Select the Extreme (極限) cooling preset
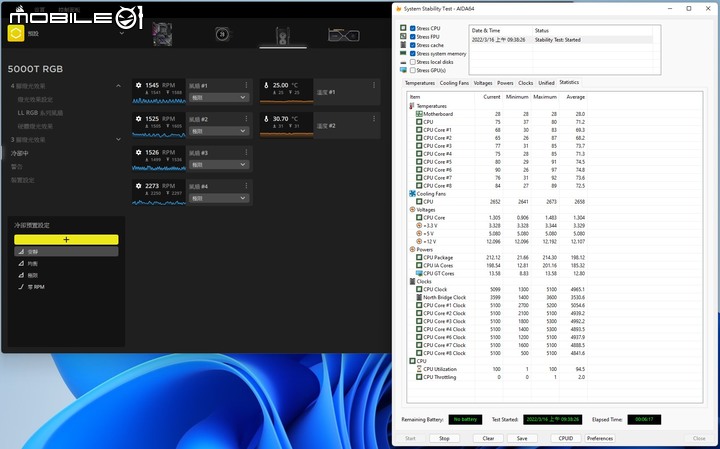This screenshot has width=720, height=449. tap(66, 275)
